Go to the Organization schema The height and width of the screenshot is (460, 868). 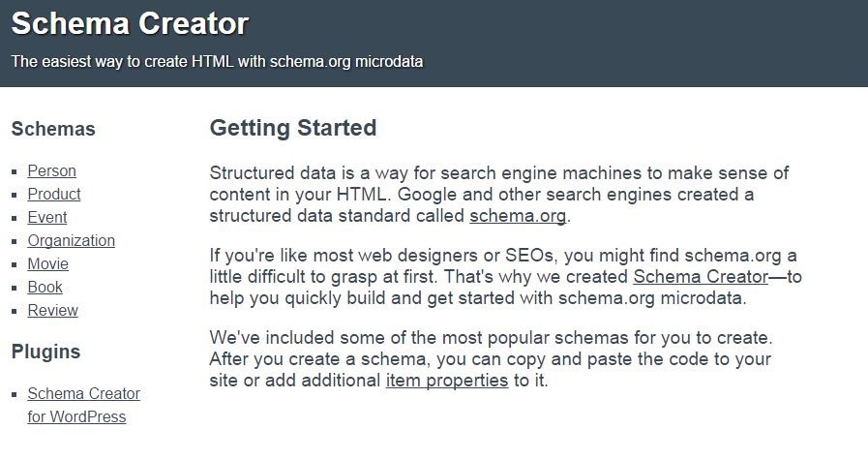coord(71,241)
